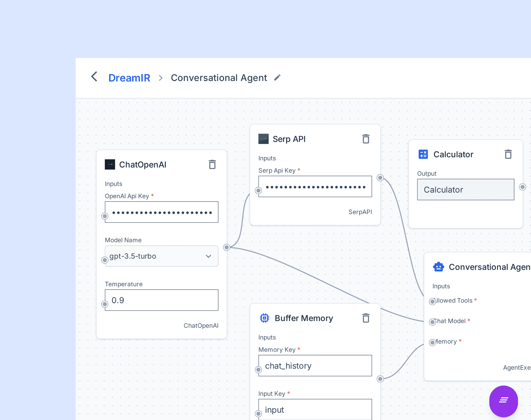Click Calculator output connector handle

coord(522,187)
